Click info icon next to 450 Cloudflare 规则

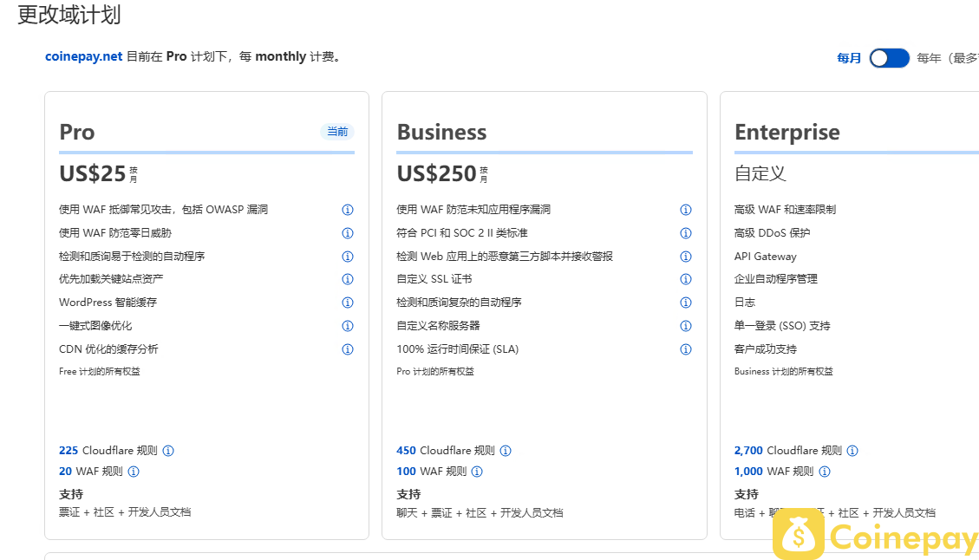click(x=506, y=451)
